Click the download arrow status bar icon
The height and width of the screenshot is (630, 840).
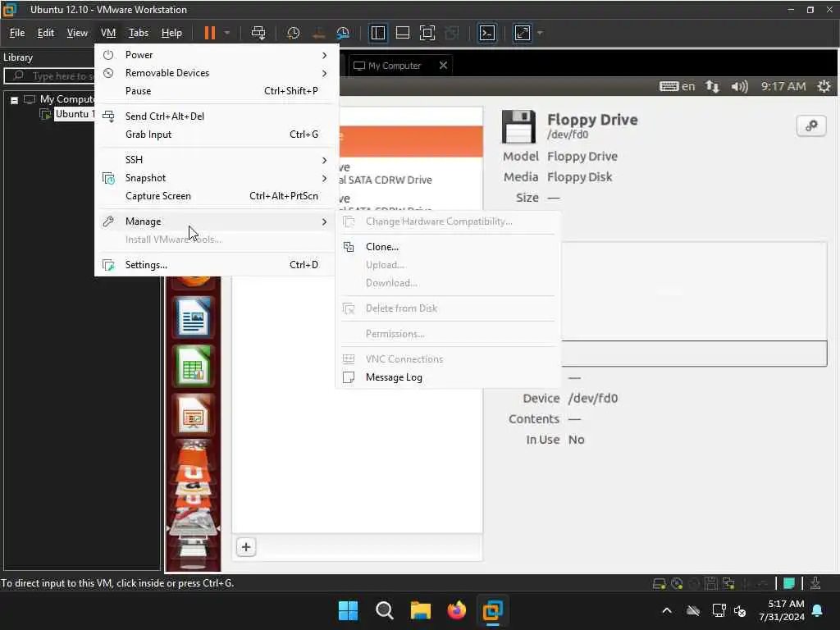[815, 583]
